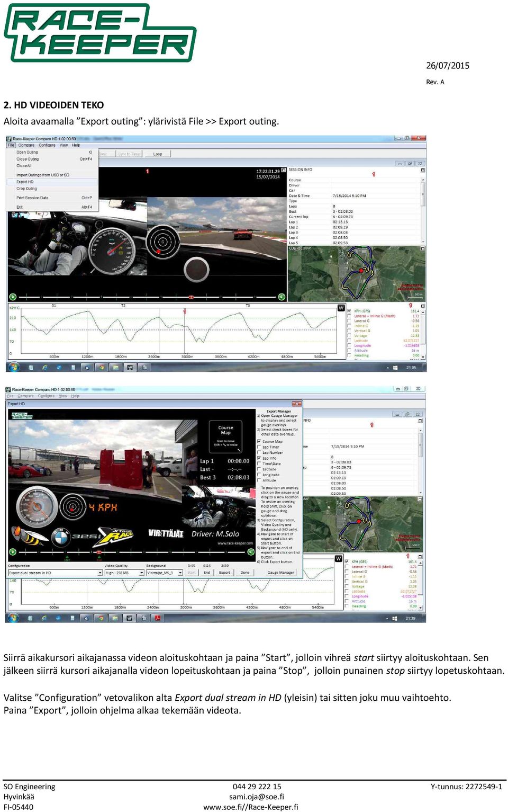Click the W icon beside the bottom graph
The height and width of the screenshot is (812, 508).
[x=339, y=559]
